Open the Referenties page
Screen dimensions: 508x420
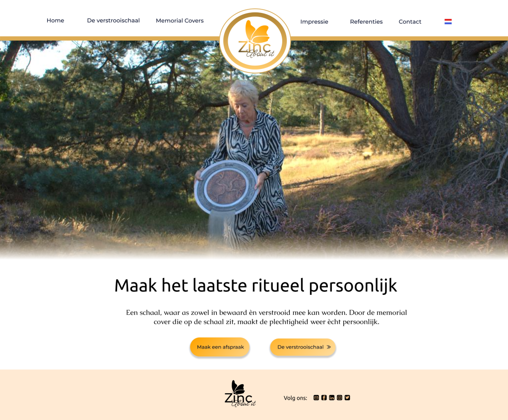pyautogui.click(x=367, y=22)
